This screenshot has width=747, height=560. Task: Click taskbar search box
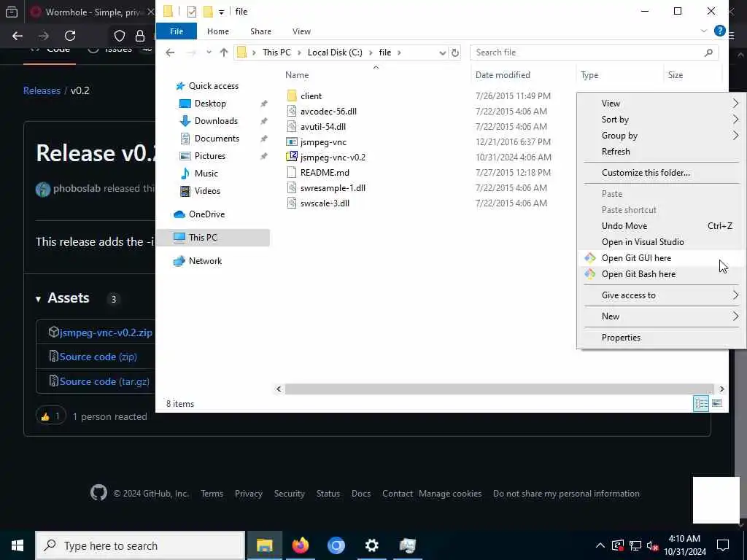coord(140,545)
